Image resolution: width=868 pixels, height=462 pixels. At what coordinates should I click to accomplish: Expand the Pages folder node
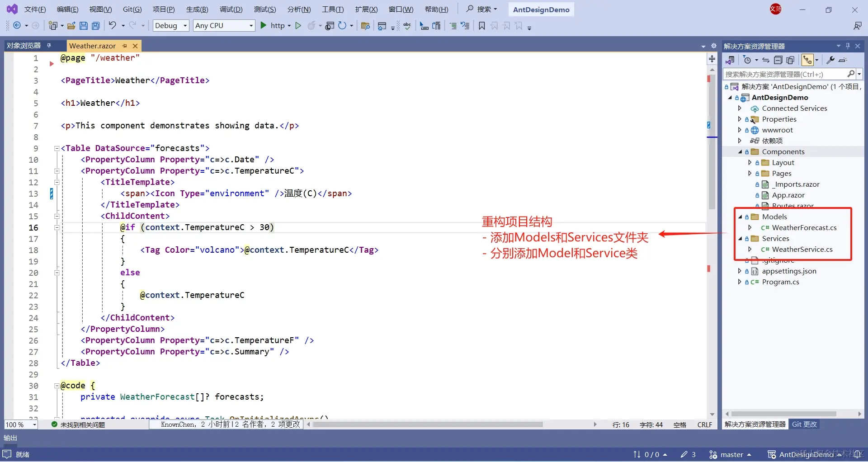point(750,174)
